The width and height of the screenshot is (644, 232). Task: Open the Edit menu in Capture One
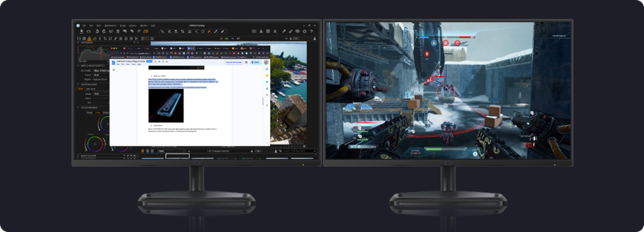tap(91, 25)
